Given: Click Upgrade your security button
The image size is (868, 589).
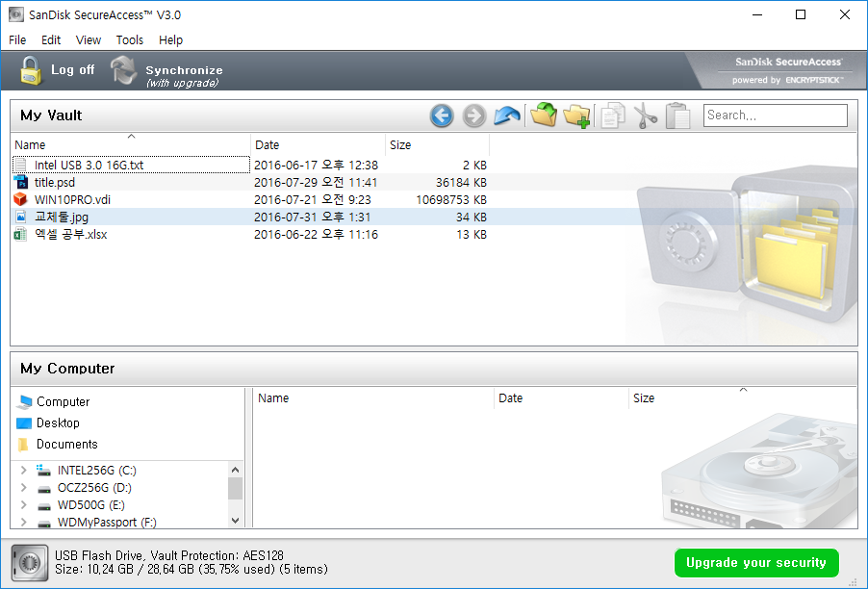Looking at the screenshot, I should click(x=756, y=562).
